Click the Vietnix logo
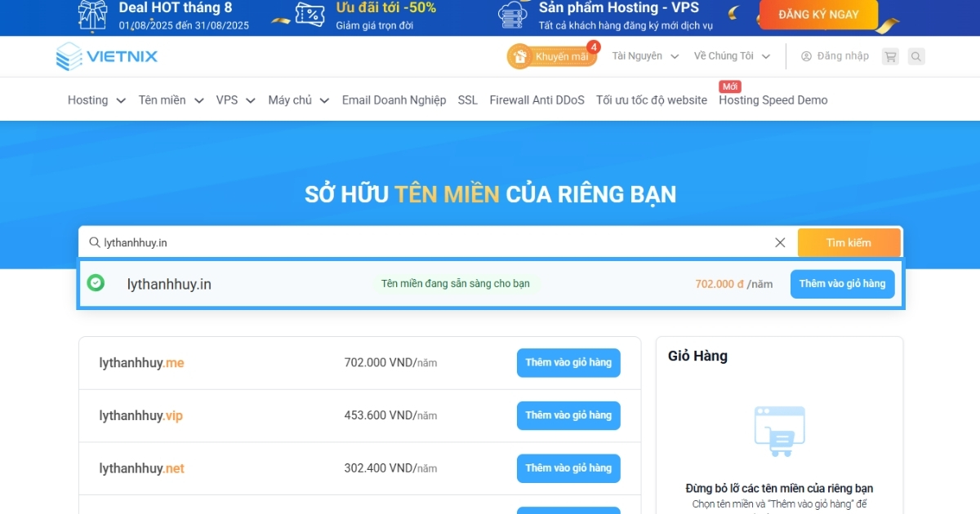 pyautogui.click(x=106, y=56)
